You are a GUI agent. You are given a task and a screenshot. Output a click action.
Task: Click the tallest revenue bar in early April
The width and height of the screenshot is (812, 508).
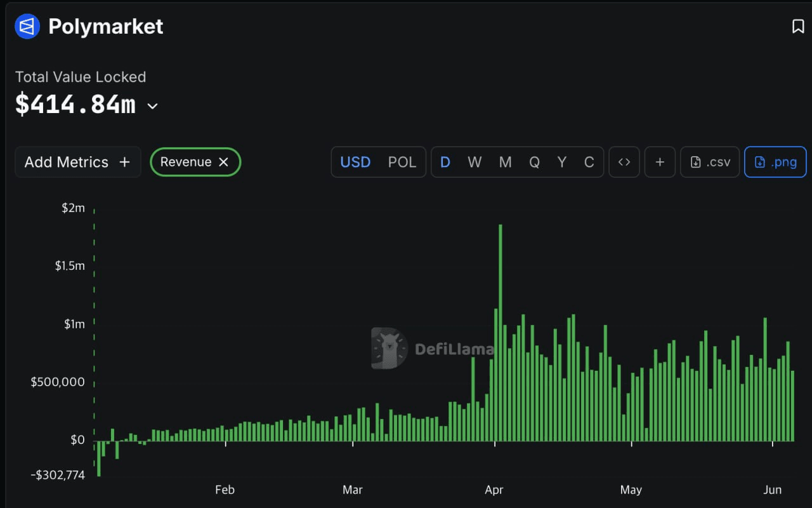501,333
